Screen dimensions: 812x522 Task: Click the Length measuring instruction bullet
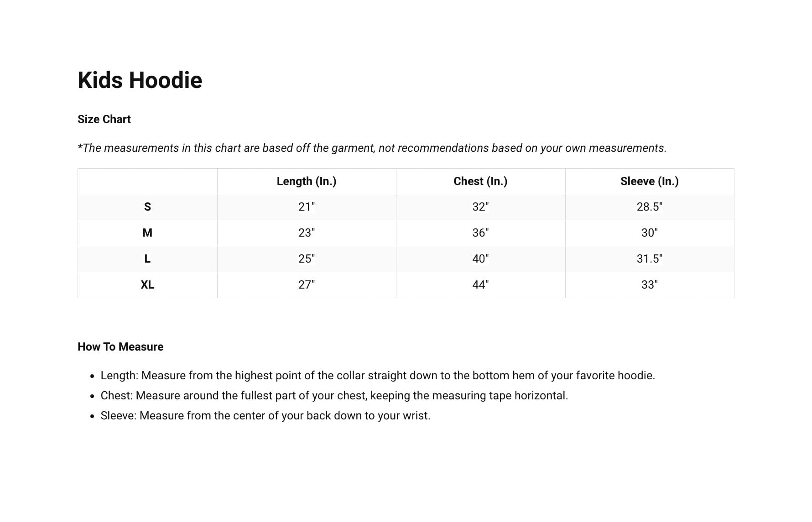pyautogui.click(x=377, y=376)
